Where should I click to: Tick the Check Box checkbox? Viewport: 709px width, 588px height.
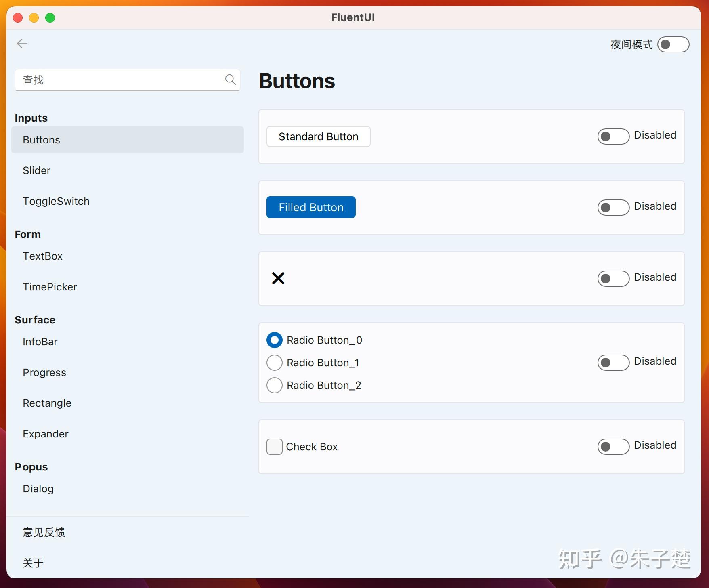click(x=275, y=447)
